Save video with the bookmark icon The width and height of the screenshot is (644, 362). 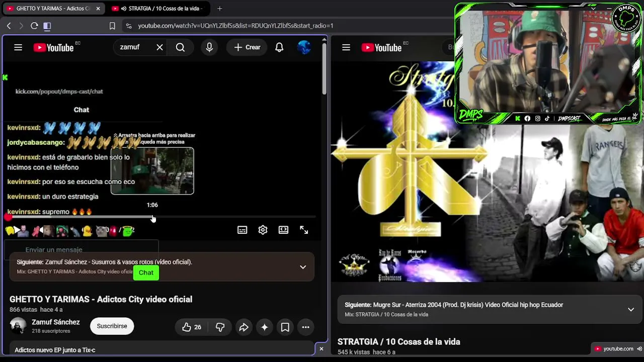(x=285, y=327)
